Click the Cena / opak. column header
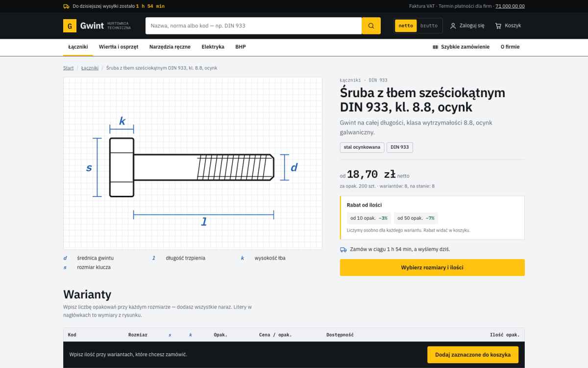Screen dimensions: 588x368 [275, 335]
